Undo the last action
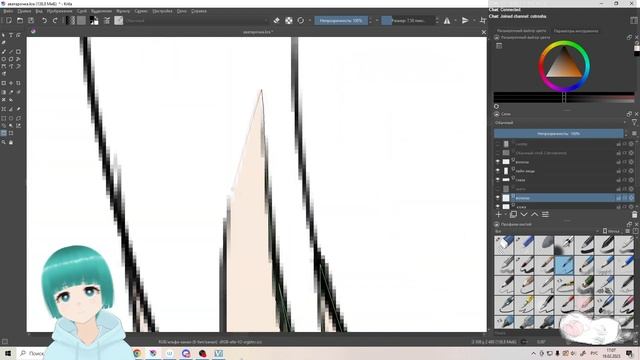The width and height of the screenshot is (640, 360). tap(44, 20)
